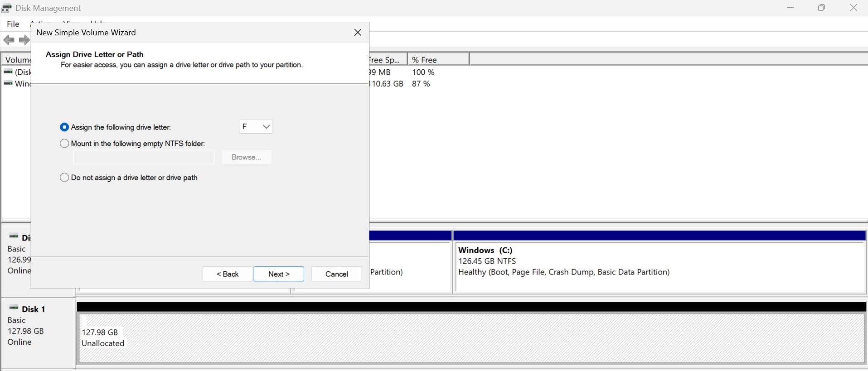868x371 pixels.
Task: Restore down the Disk Management window
Action: 821,8
